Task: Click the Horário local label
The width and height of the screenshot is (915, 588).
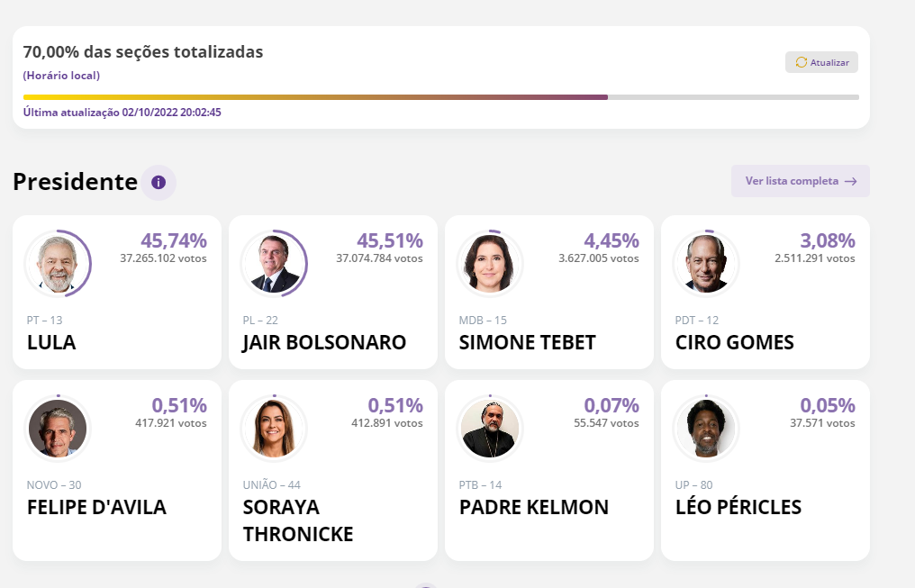Action: coord(61,76)
